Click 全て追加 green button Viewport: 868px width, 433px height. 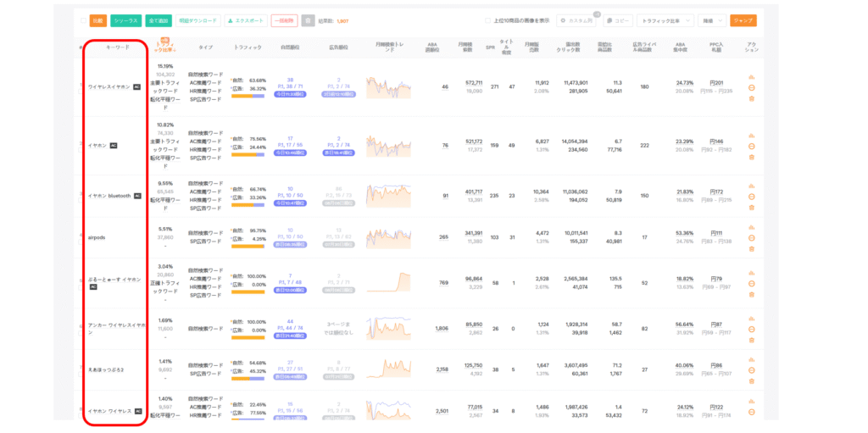click(158, 20)
